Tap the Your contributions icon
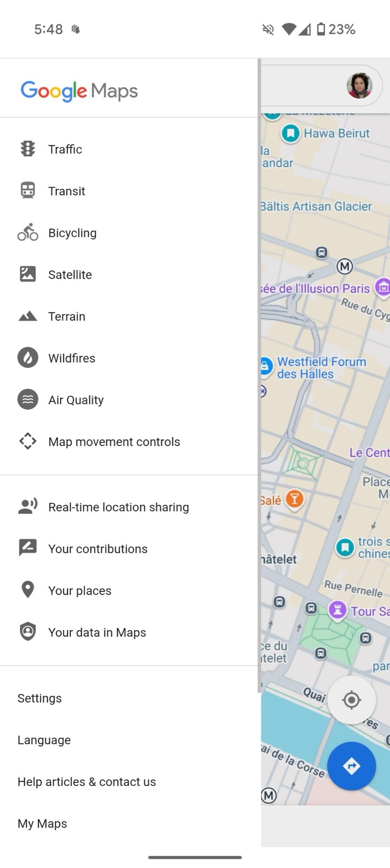The image size is (390, 868). click(x=28, y=548)
